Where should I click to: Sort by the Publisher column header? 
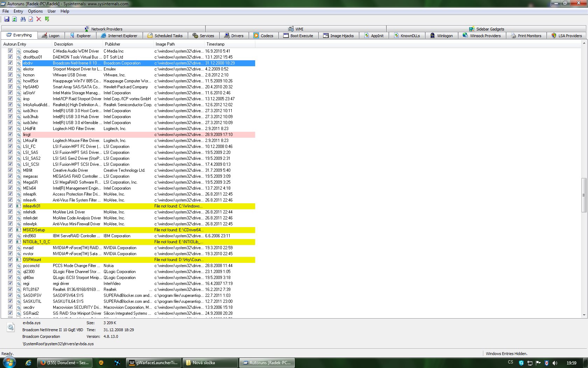(128, 44)
